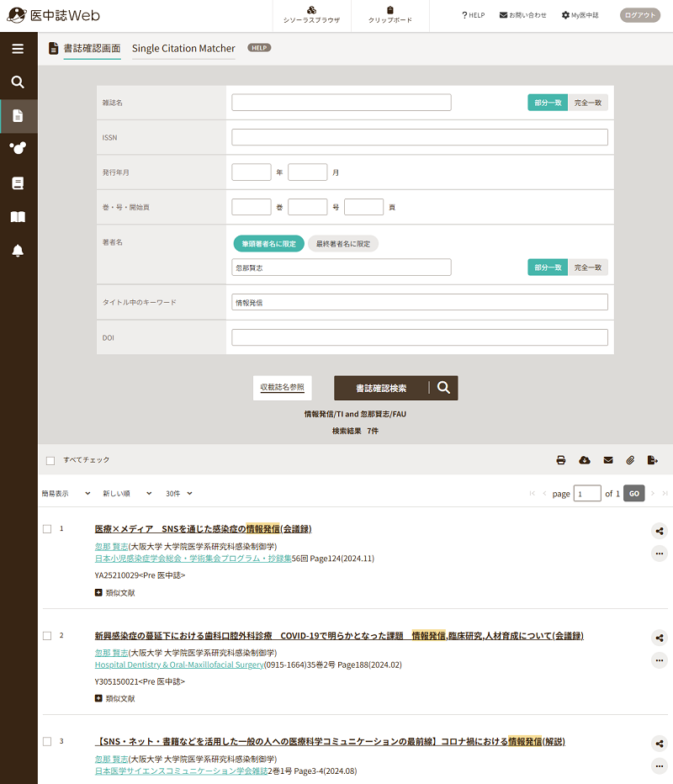
Task: Open the 簡易表示 display format dropdown
Action: (66, 494)
